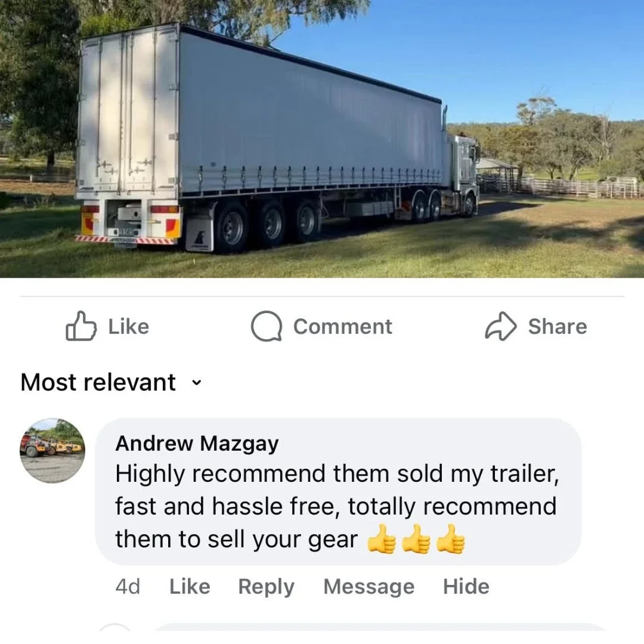
Task: Click the 4d comment timestamp
Action: tap(128, 586)
